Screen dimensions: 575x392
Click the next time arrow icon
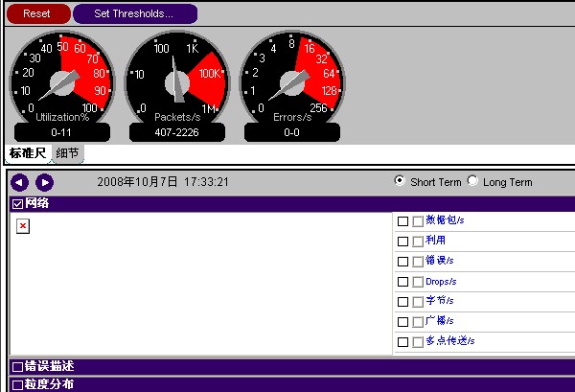(x=44, y=182)
